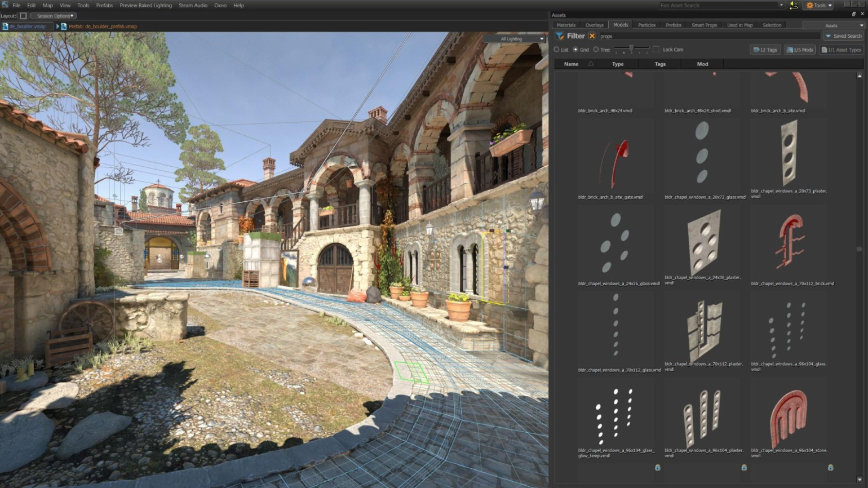Open the Edit menu
The width and height of the screenshot is (868, 488).
tap(31, 5)
